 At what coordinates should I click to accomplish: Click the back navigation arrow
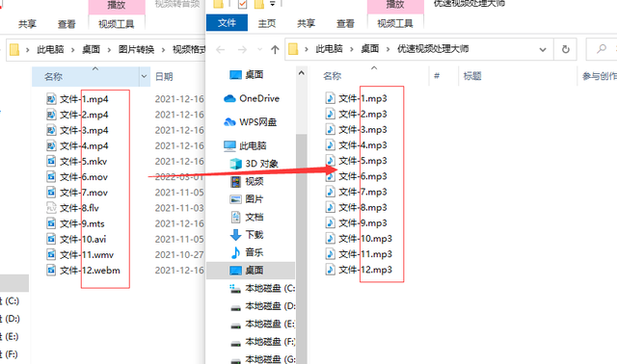[x=221, y=49]
